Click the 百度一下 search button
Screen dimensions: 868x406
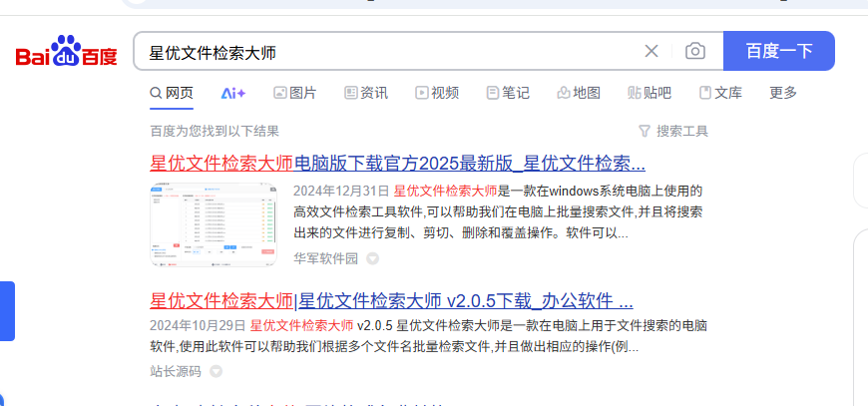779,51
